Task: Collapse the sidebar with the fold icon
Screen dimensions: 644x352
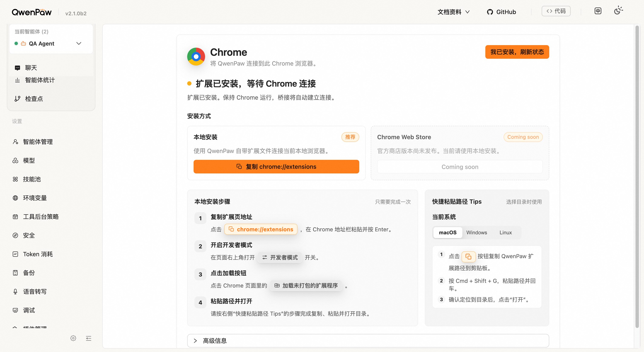Action: 89,339
